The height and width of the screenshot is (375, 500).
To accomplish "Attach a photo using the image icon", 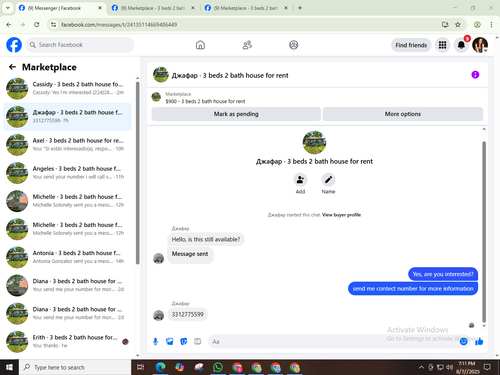I will click(x=170, y=341).
